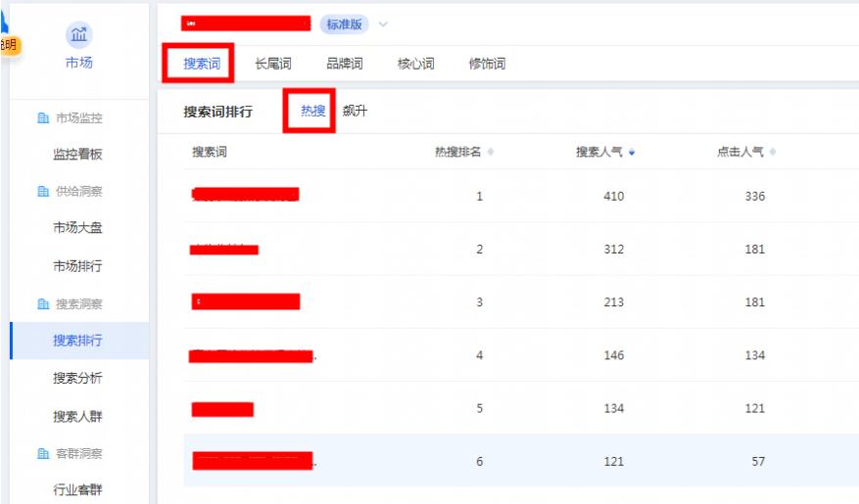Click the 供给洞察 section icon

click(43, 191)
